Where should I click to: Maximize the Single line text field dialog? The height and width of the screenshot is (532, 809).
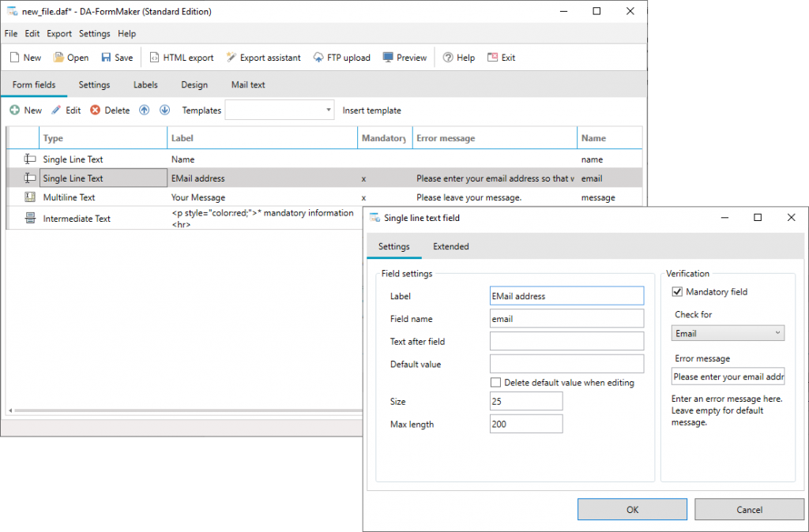click(758, 218)
